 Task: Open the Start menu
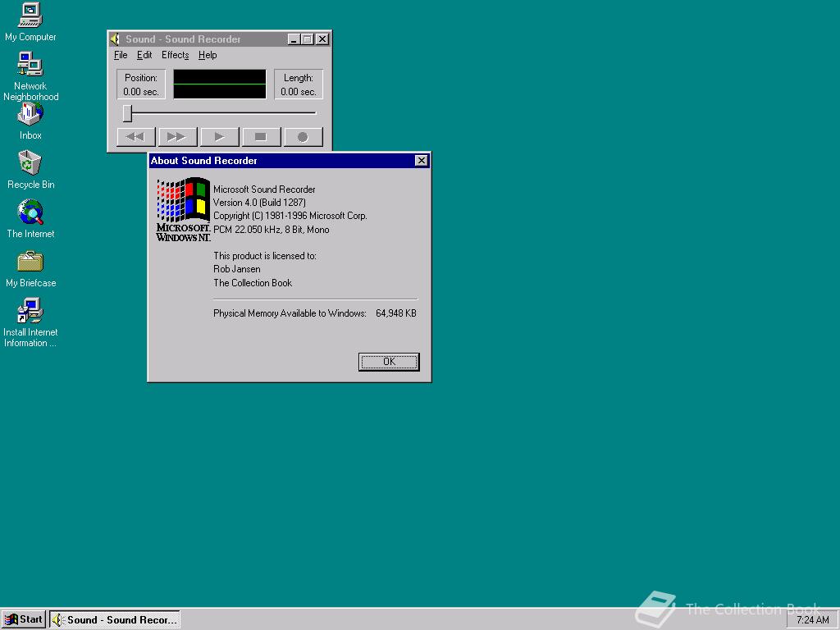(24, 620)
